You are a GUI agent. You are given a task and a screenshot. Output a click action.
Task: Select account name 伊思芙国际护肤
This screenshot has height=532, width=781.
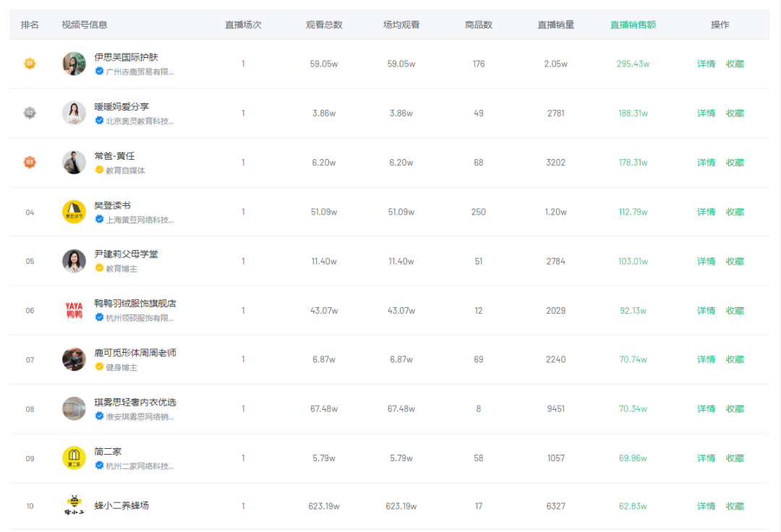tap(126, 57)
